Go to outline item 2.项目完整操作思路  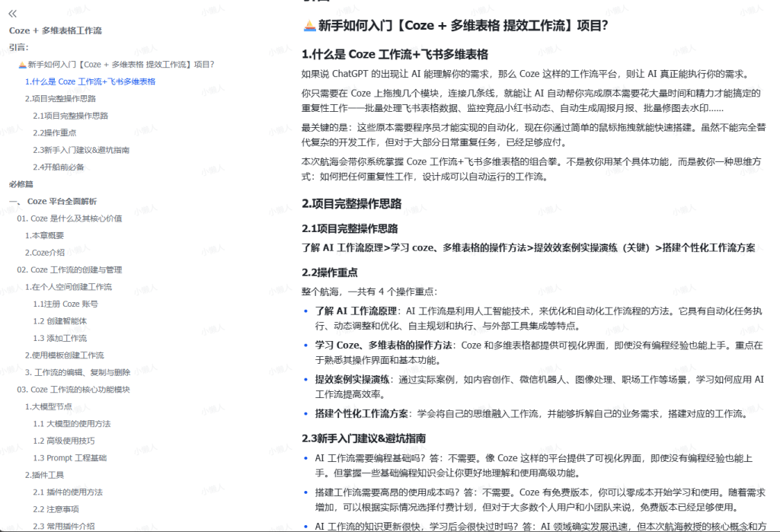click(x=60, y=98)
